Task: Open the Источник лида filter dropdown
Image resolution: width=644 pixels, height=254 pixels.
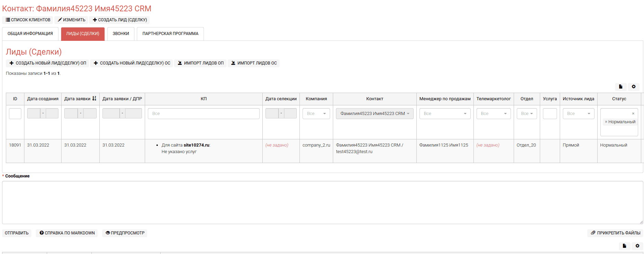Action: tap(578, 114)
